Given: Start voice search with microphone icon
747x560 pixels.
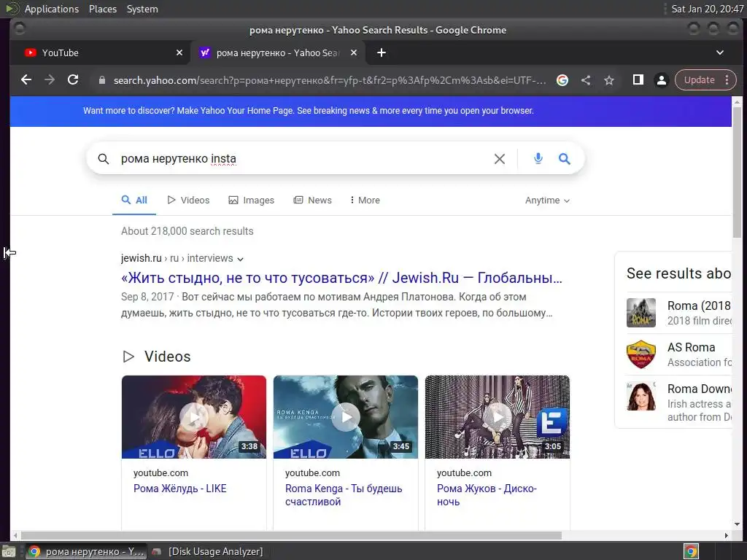Looking at the screenshot, I should tap(538, 158).
